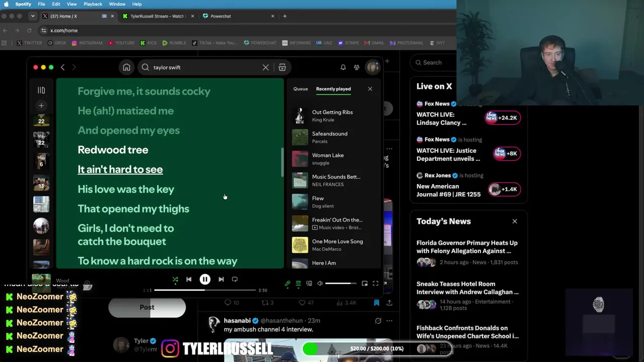Open Spotify Home via the house icon
644x362 pixels.
coord(127,67)
